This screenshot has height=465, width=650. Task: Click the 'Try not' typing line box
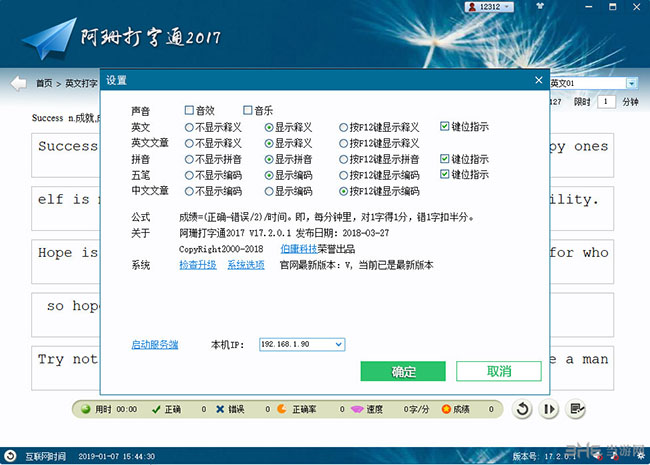point(65,368)
